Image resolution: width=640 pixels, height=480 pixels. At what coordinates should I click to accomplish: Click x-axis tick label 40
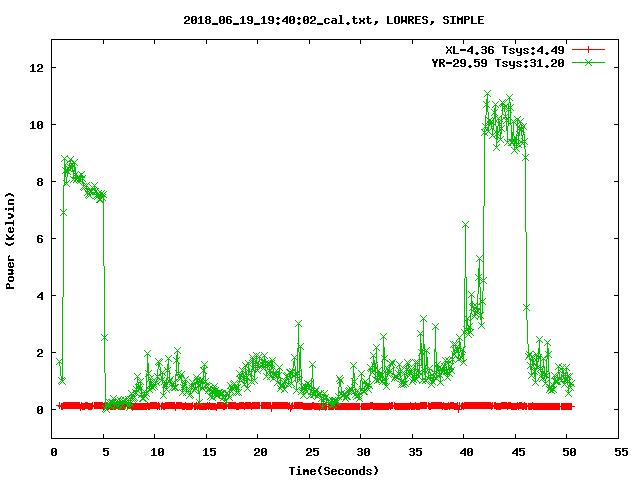467,452
